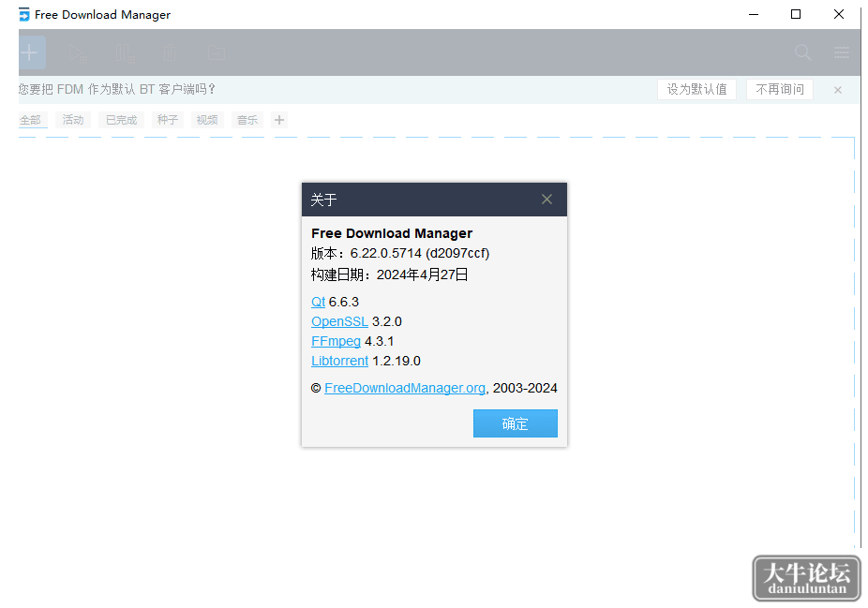Dismiss the default BT client prompt bar
The height and width of the screenshot is (608, 868).
click(838, 90)
